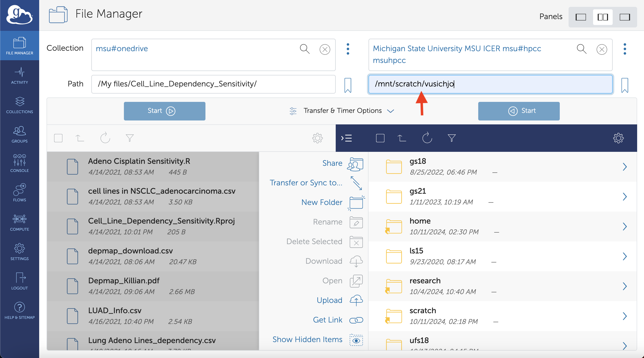Filter the right panel file list
Viewport: 644px width, 358px height.
(x=452, y=138)
